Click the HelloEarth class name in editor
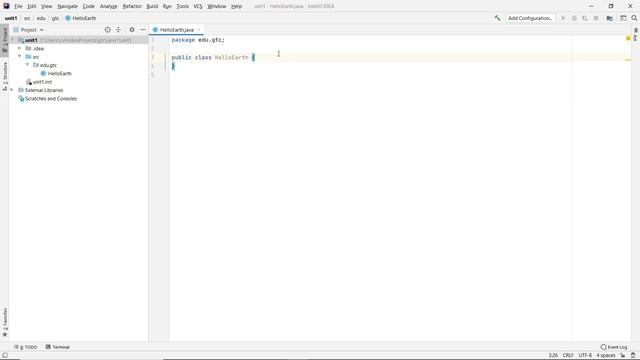640x360 pixels. (x=231, y=57)
